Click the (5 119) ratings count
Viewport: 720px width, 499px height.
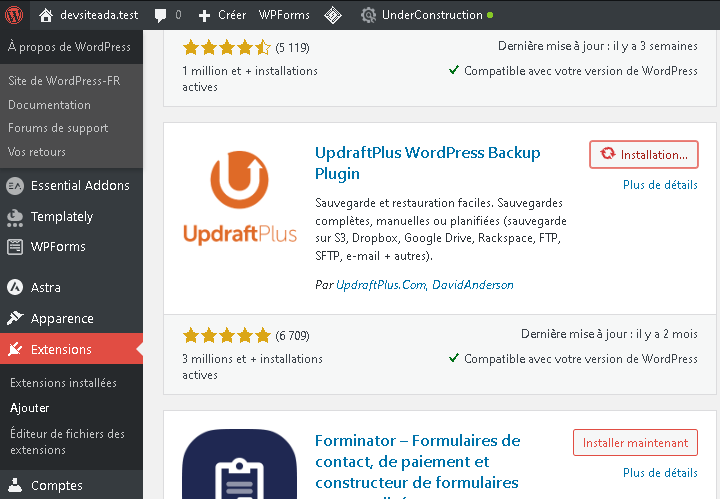pos(292,48)
